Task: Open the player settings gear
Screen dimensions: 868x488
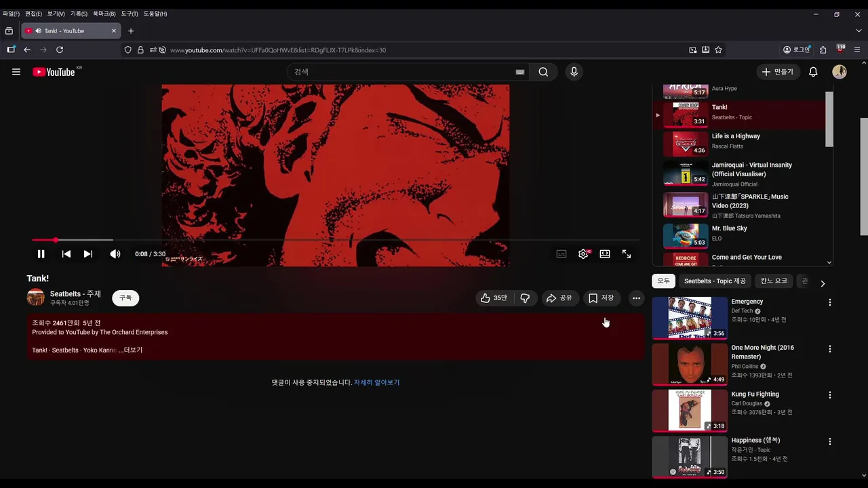Action: [x=583, y=254]
